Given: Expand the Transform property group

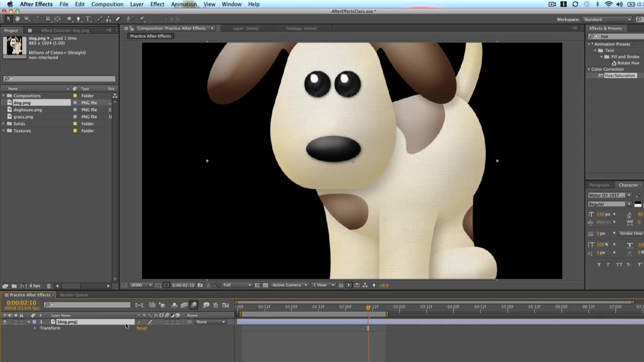Looking at the screenshot, I should 35,328.
